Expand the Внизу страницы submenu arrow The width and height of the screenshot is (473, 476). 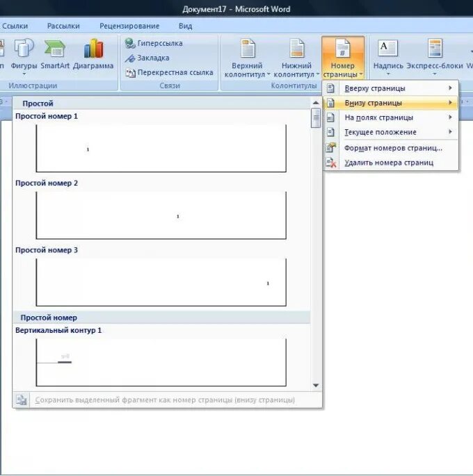[450, 103]
